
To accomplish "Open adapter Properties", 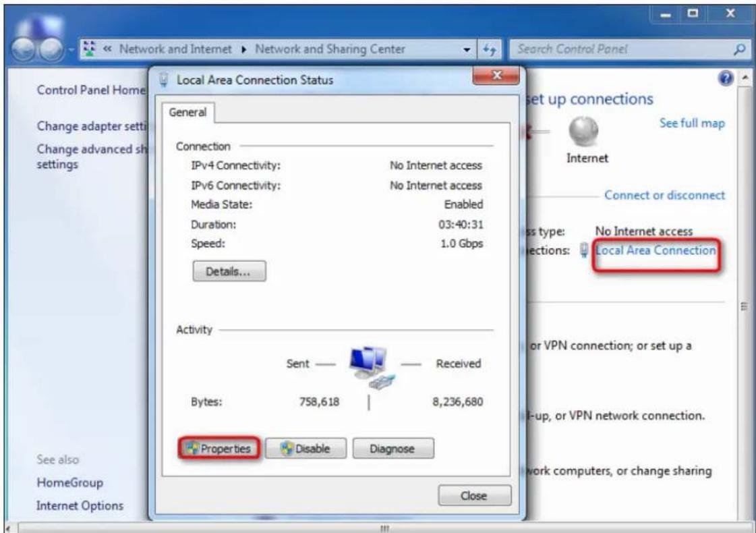I will [219, 449].
